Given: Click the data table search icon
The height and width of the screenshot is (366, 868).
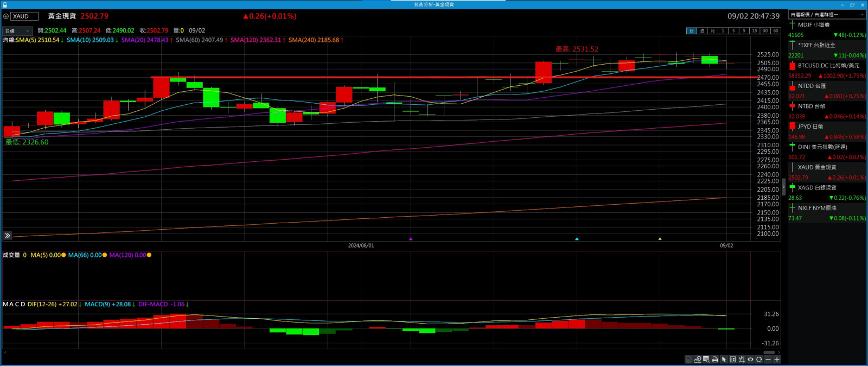Looking at the screenshot, I should (x=706, y=359).
